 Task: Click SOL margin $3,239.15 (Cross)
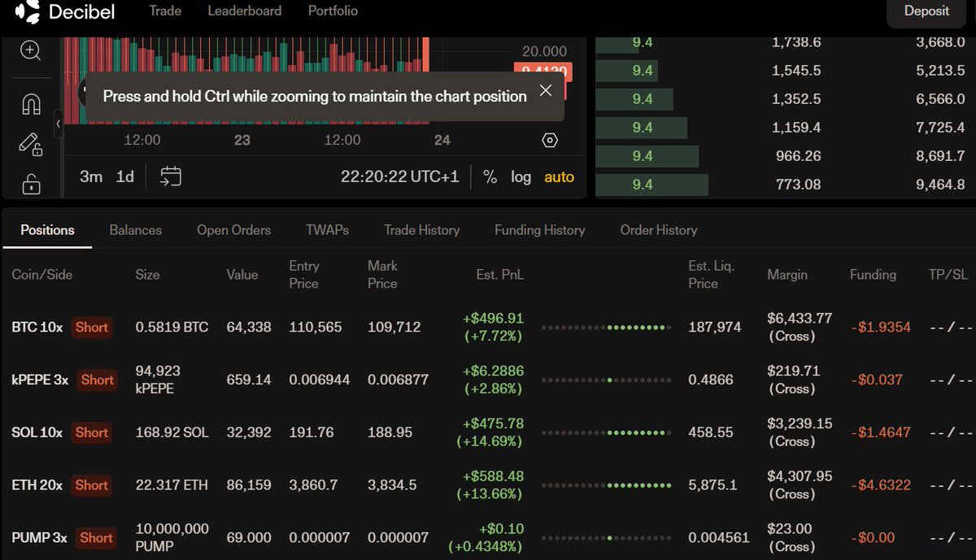coord(800,432)
